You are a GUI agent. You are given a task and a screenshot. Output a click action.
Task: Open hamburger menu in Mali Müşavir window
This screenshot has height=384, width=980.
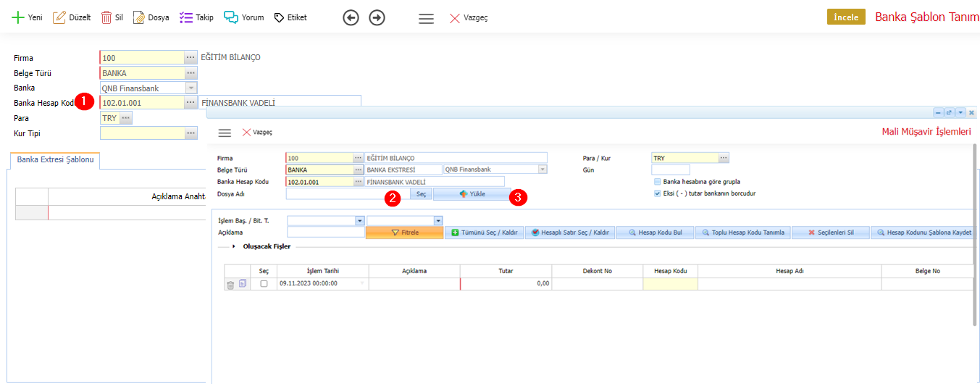(x=225, y=133)
